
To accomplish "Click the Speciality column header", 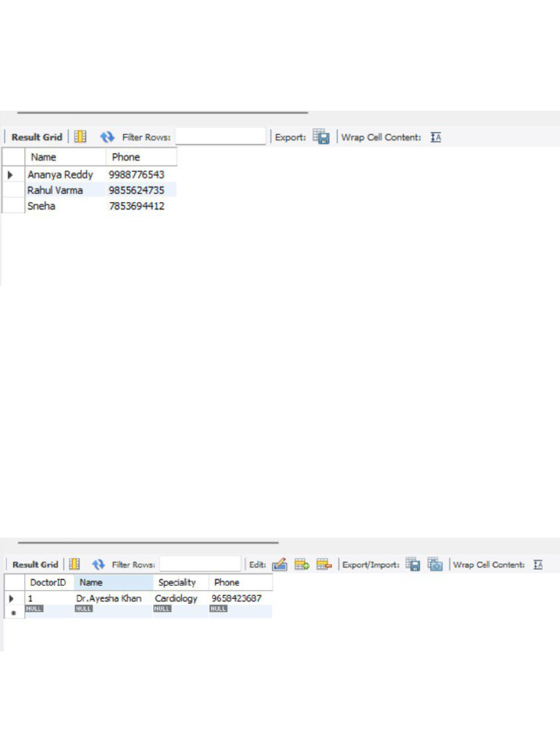I will coord(181,583).
